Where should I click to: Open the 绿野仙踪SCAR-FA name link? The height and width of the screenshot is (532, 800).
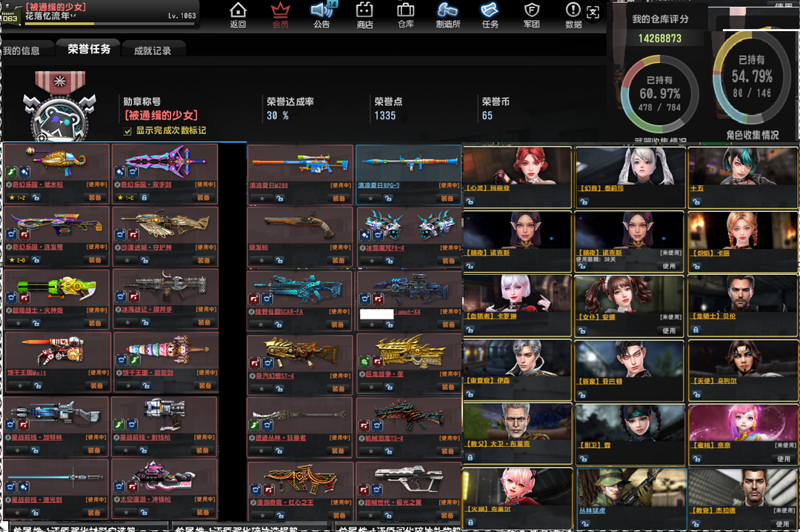click(x=279, y=311)
